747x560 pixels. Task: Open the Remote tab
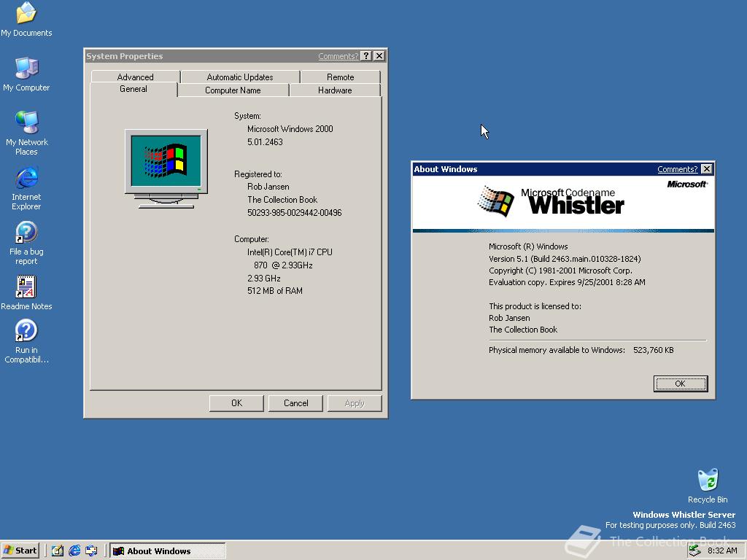tap(340, 77)
